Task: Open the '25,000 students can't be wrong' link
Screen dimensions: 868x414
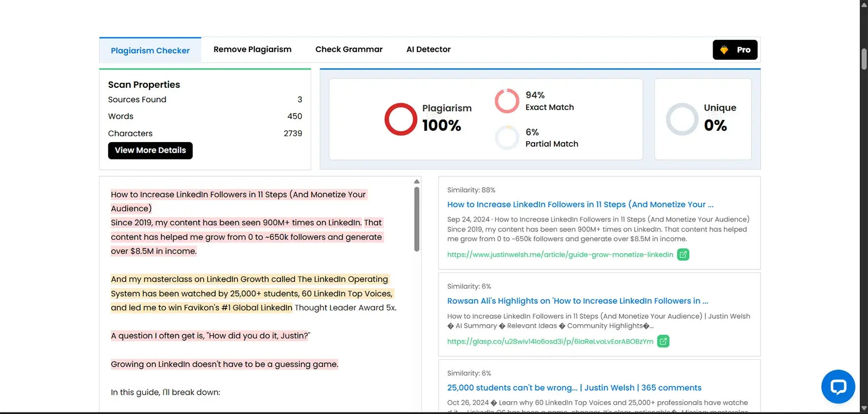Action: pos(575,388)
